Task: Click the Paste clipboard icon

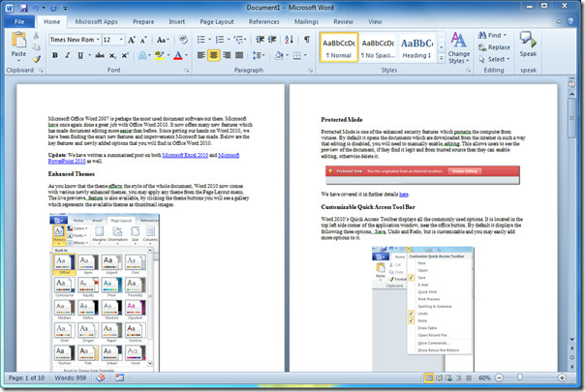Action: click(x=18, y=40)
